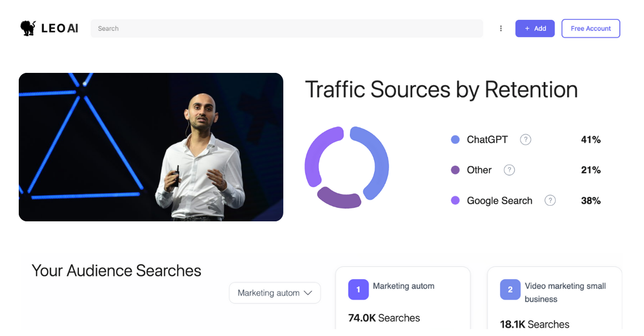Click the plus icon in Add button
Screen dimensions: 644x336
tap(527, 28)
